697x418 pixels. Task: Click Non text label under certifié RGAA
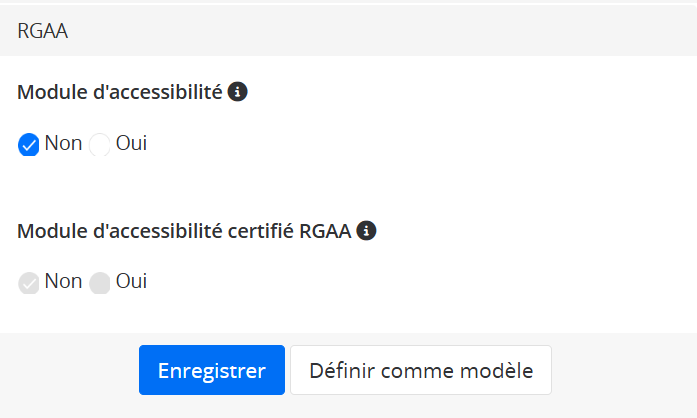[x=63, y=281]
